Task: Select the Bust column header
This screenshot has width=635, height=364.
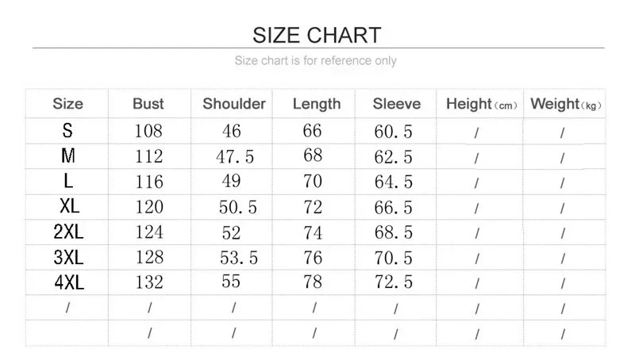Action: coord(148,104)
